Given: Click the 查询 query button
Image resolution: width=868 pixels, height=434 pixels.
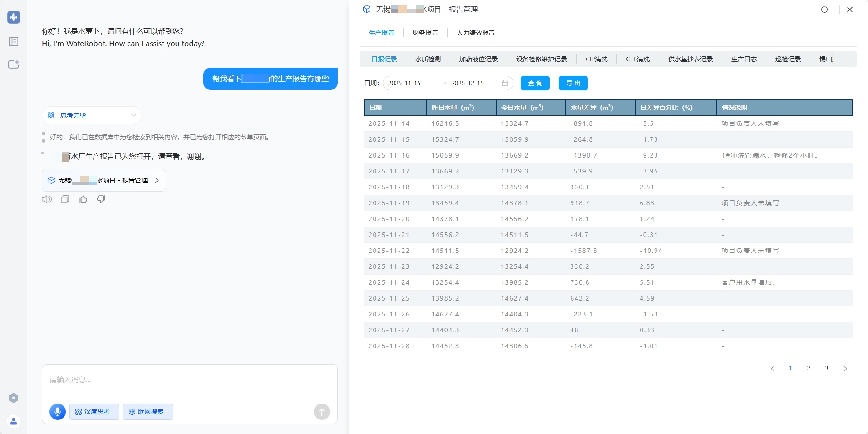Looking at the screenshot, I should (535, 83).
